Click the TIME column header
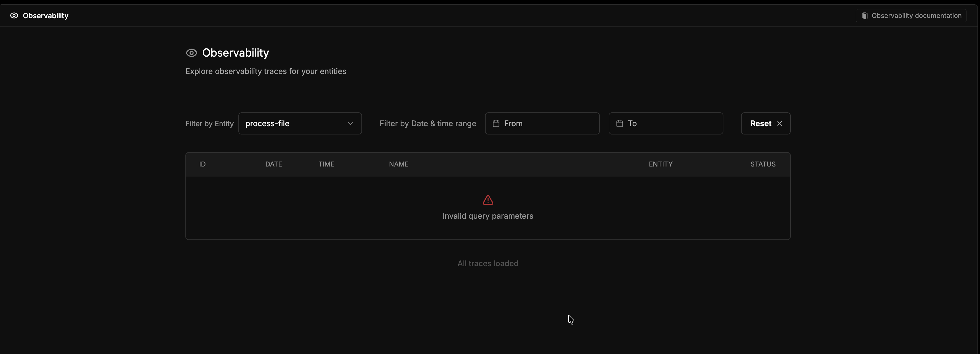The width and height of the screenshot is (980, 354). 326,164
